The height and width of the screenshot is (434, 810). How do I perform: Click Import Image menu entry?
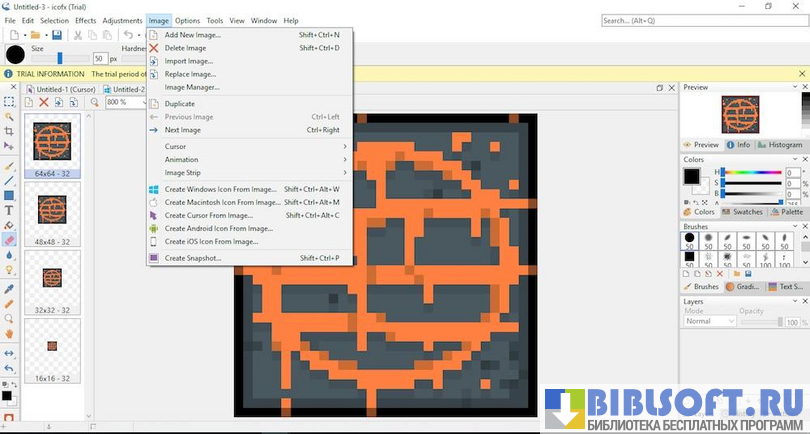coord(189,61)
